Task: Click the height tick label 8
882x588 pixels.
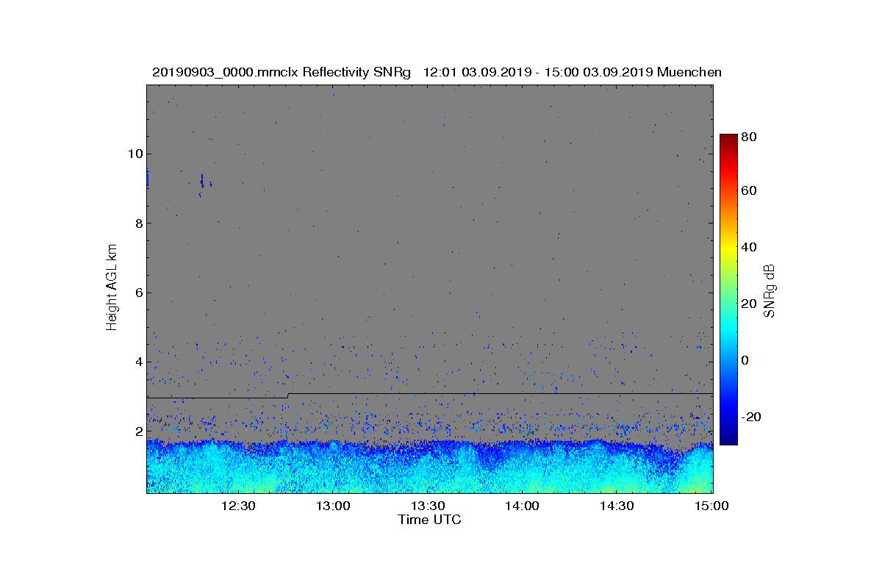Action: click(138, 223)
